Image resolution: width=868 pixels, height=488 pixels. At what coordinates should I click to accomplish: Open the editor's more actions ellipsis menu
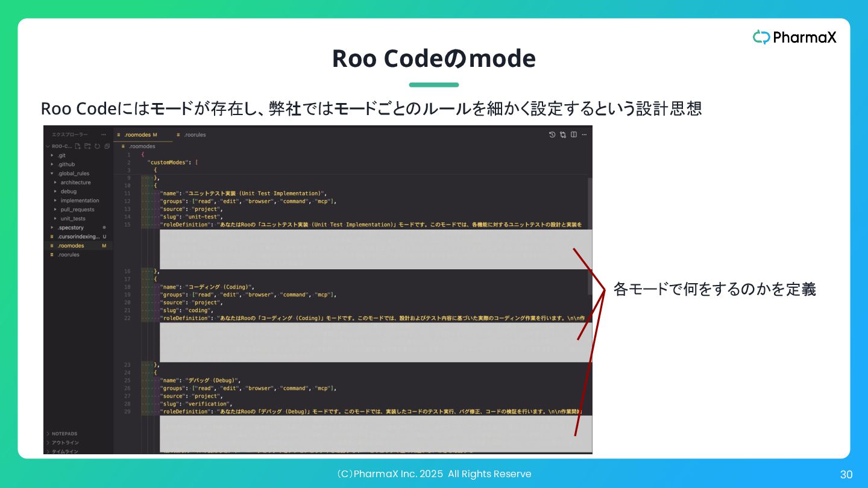(x=584, y=135)
